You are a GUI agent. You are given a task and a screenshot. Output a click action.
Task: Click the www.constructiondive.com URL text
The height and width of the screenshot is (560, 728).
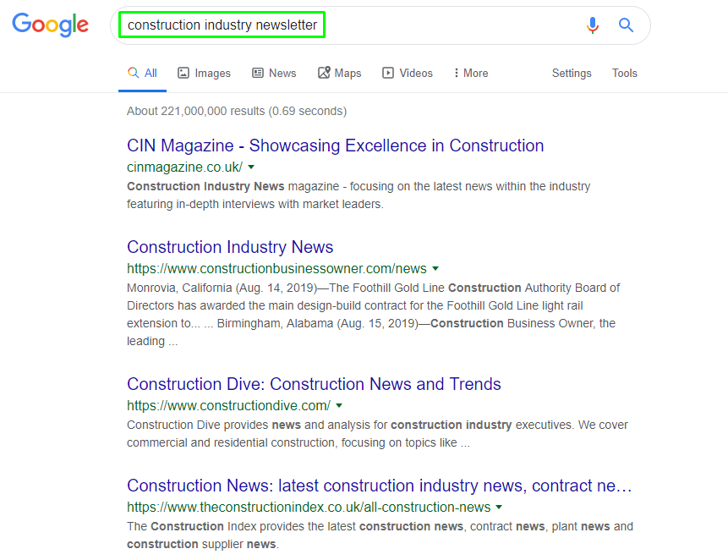point(228,406)
